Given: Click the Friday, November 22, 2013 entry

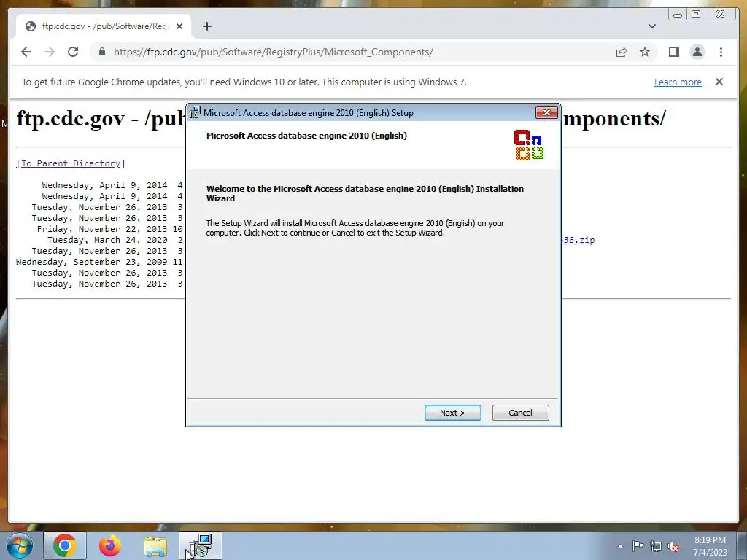Looking at the screenshot, I should (102, 229).
